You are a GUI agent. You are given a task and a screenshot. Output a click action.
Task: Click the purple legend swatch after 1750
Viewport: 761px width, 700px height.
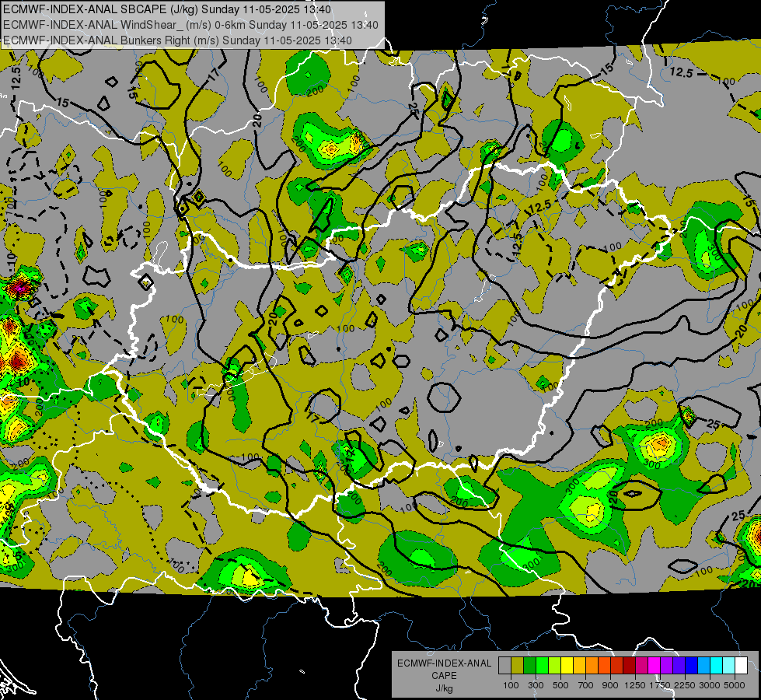(x=667, y=666)
